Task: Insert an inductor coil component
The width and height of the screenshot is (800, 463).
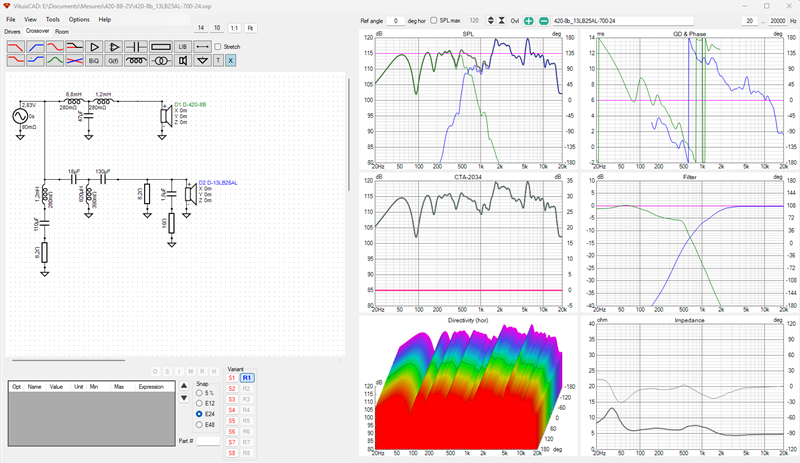Action: (x=136, y=61)
